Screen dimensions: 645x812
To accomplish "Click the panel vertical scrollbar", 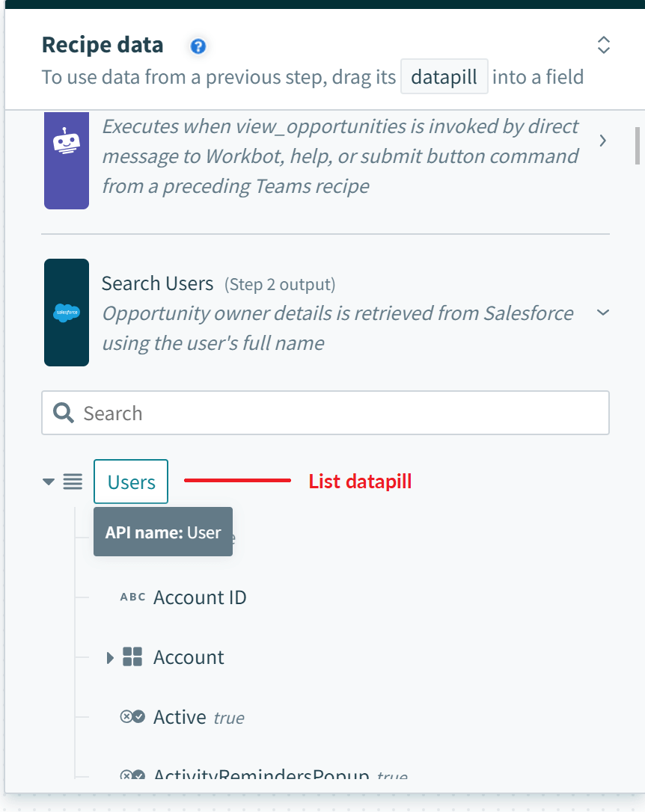I will (x=637, y=146).
